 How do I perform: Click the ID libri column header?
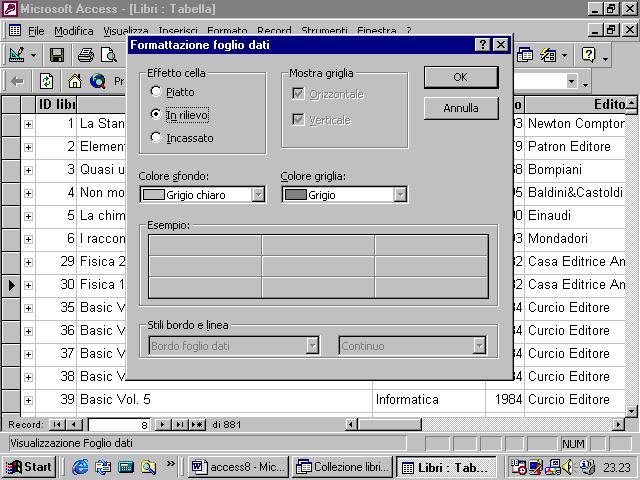[x=56, y=105]
